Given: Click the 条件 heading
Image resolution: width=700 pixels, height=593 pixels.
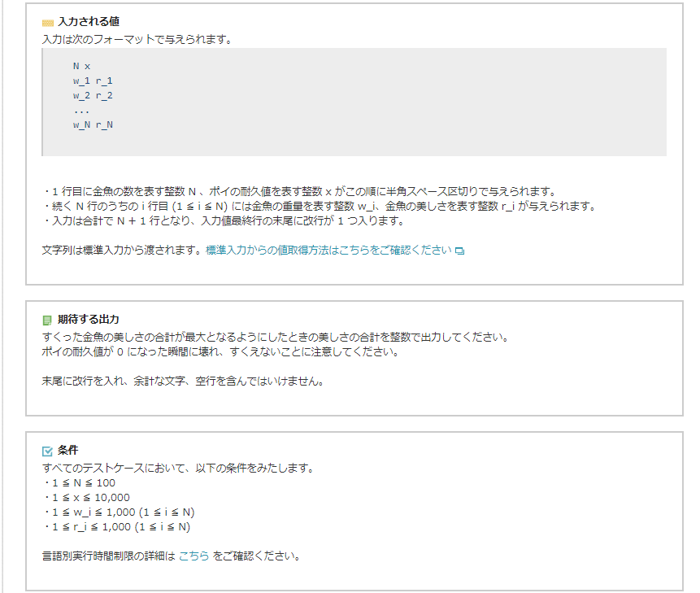Looking at the screenshot, I should pos(68,450).
